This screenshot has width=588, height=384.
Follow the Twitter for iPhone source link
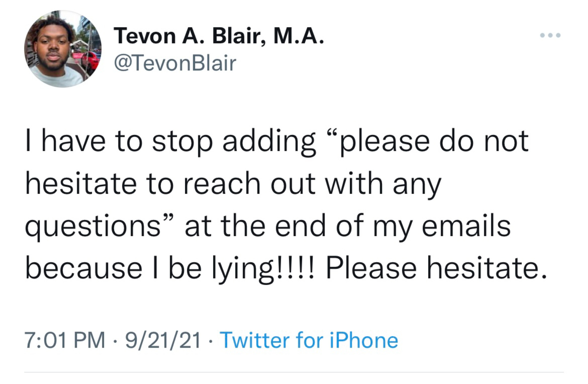coord(309,341)
